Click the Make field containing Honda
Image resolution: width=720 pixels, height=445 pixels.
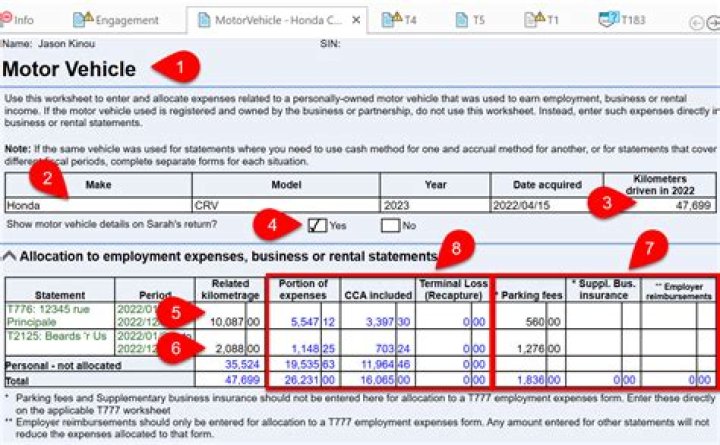pyautogui.click(x=97, y=205)
